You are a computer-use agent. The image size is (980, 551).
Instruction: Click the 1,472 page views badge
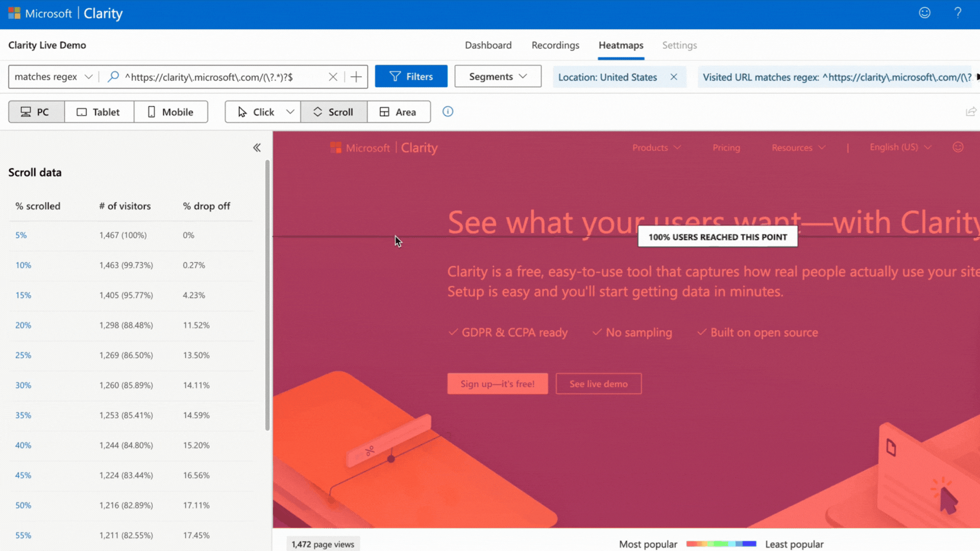(323, 544)
